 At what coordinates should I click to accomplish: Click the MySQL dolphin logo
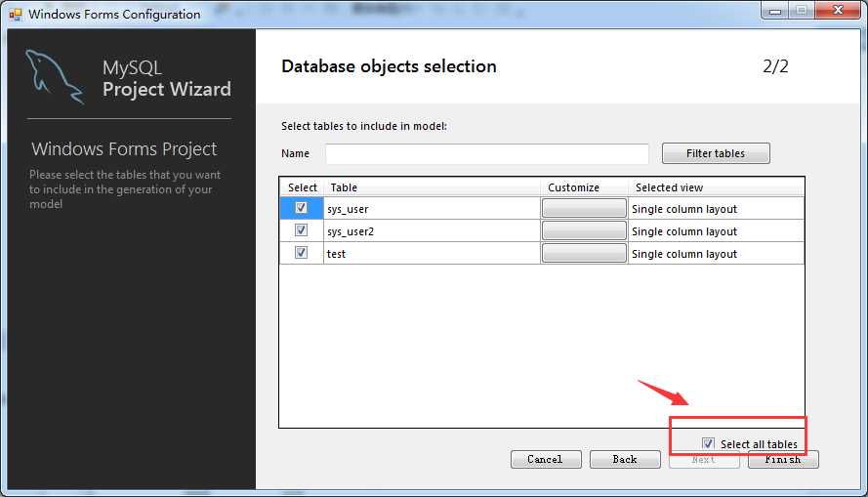[55, 76]
